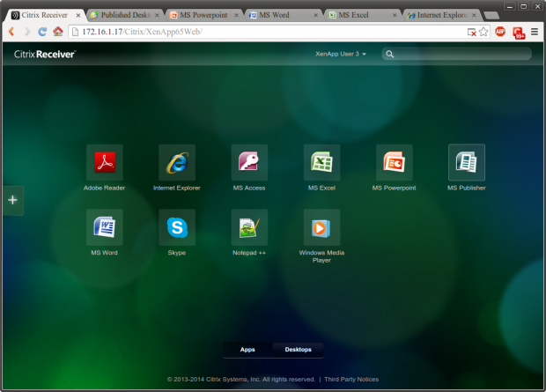Open the Notepad ++ app
Image resolution: width=546 pixels, height=392 pixels.
tap(249, 227)
